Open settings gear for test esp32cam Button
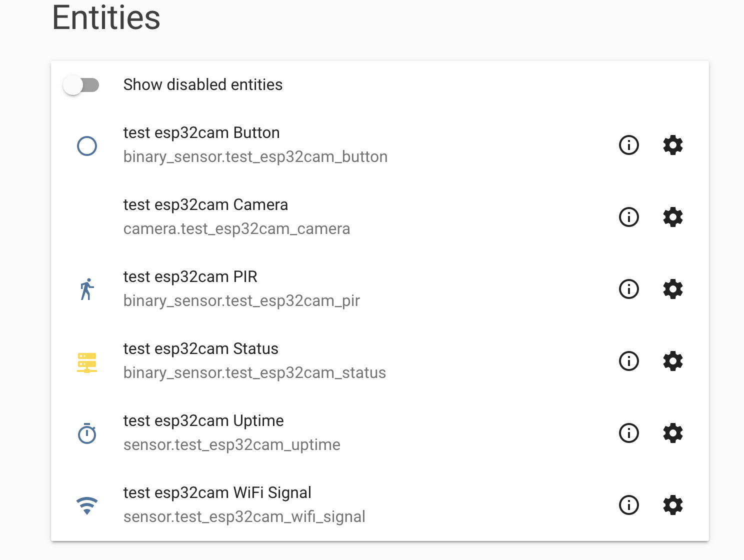Image resolution: width=744 pixels, height=560 pixels. [673, 145]
